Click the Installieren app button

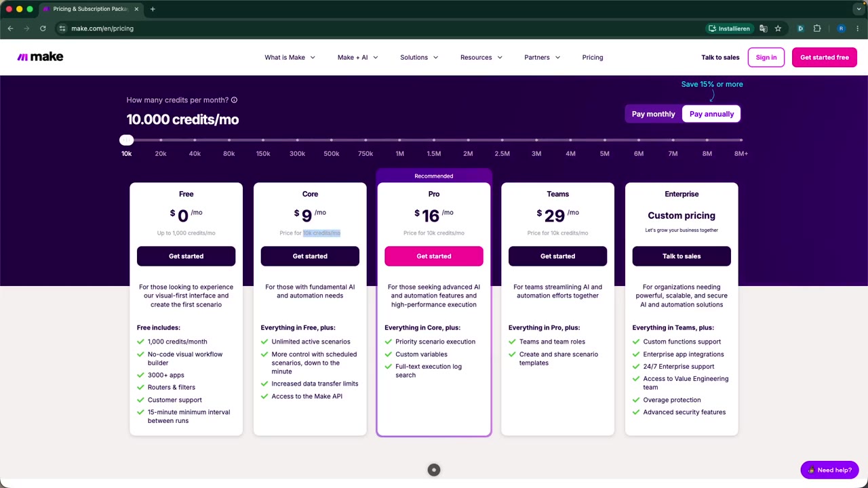click(x=729, y=28)
